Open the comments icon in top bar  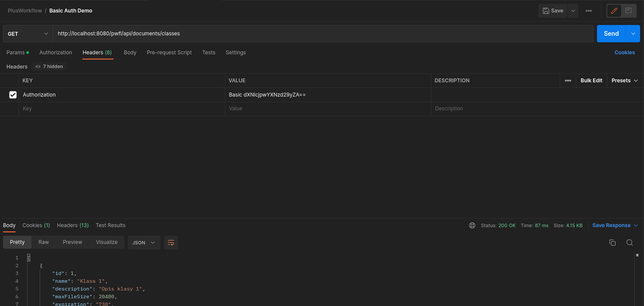(x=628, y=11)
